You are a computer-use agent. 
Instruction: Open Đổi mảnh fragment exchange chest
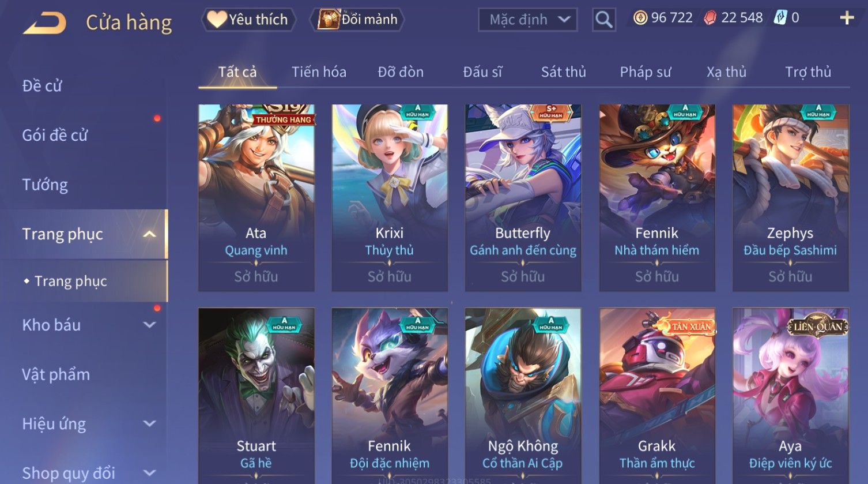[x=357, y=20]
